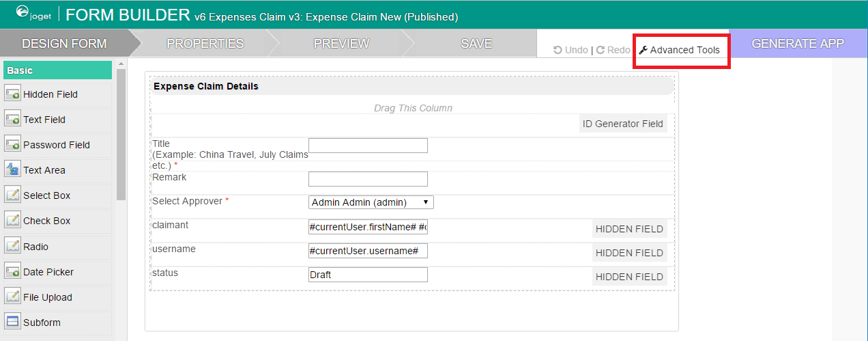Click the palette vertical scrollbar

(121, 137)
